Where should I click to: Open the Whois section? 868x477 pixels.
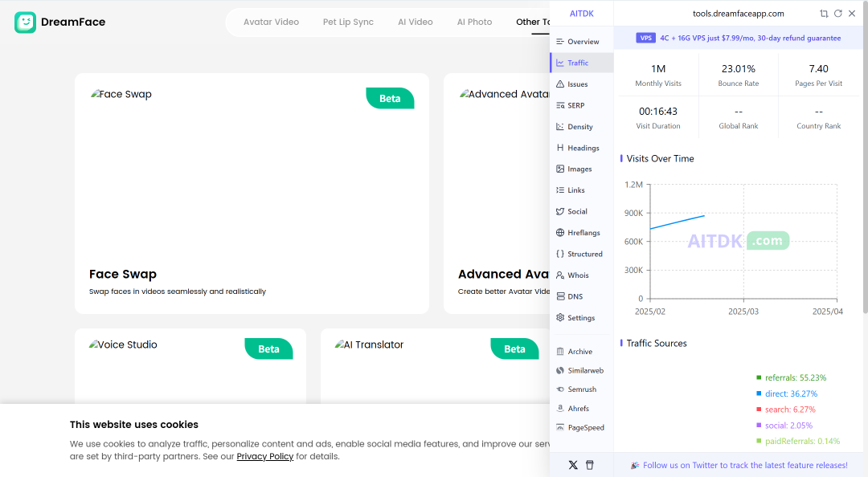[x=582, y=275]
